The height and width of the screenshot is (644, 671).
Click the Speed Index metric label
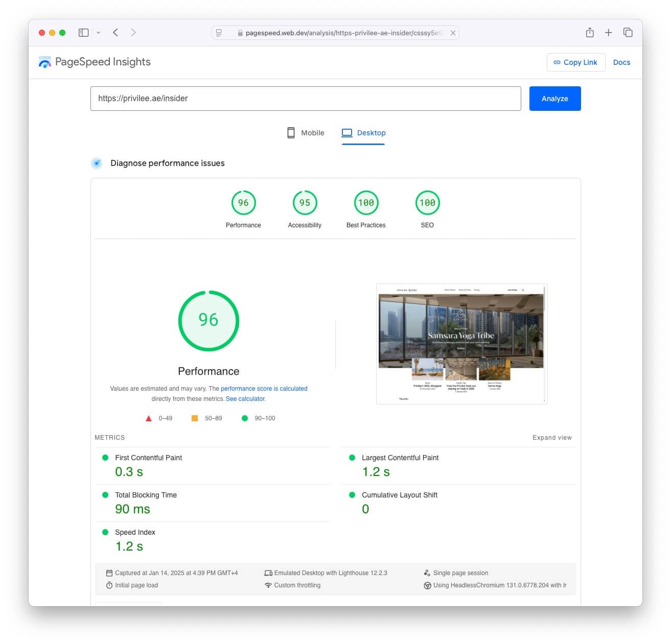coord(135,532)
